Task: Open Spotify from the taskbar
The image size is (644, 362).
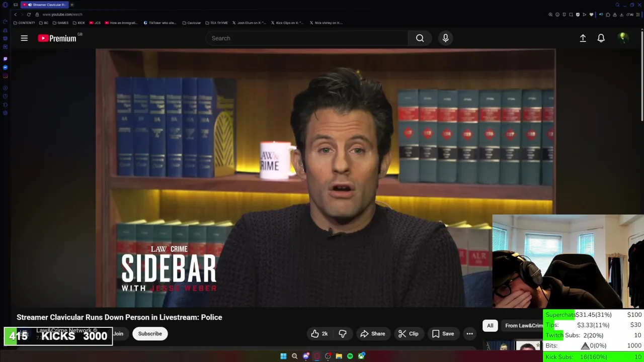Action: [350, 356]
